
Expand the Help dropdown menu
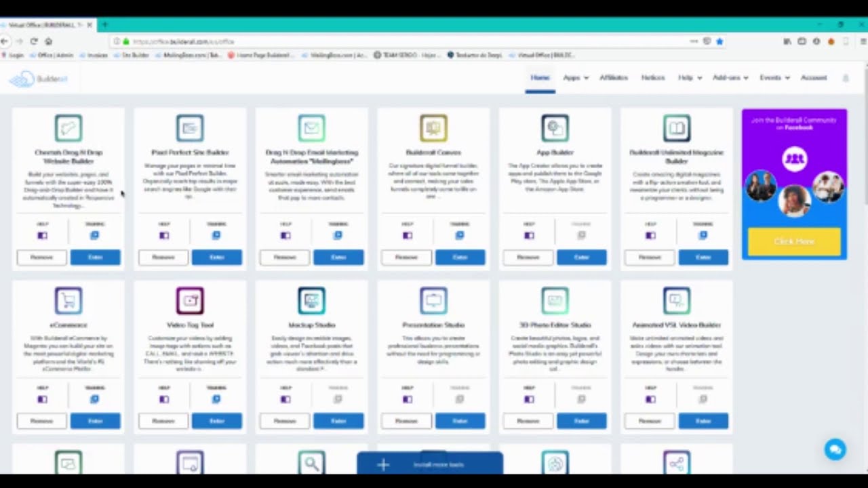690,78
